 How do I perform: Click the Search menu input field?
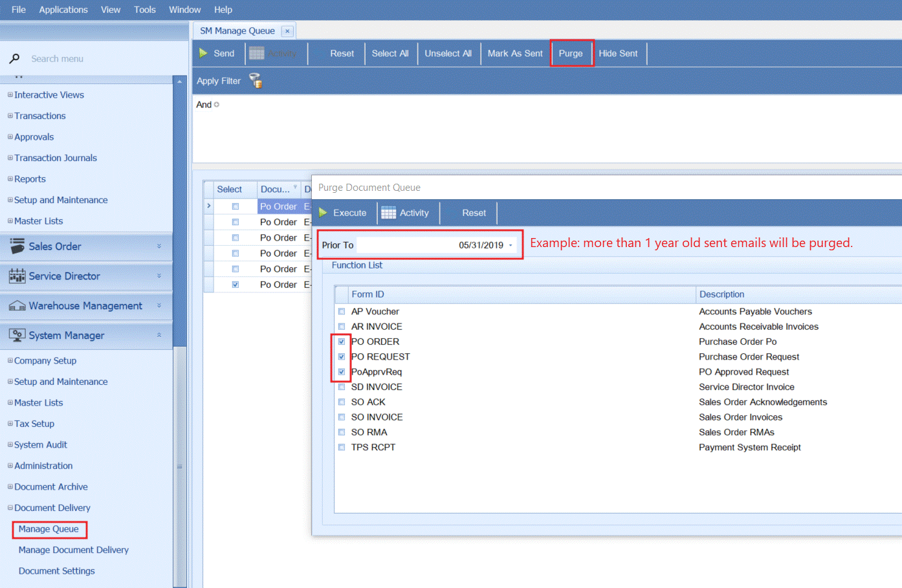pos(97,59)
